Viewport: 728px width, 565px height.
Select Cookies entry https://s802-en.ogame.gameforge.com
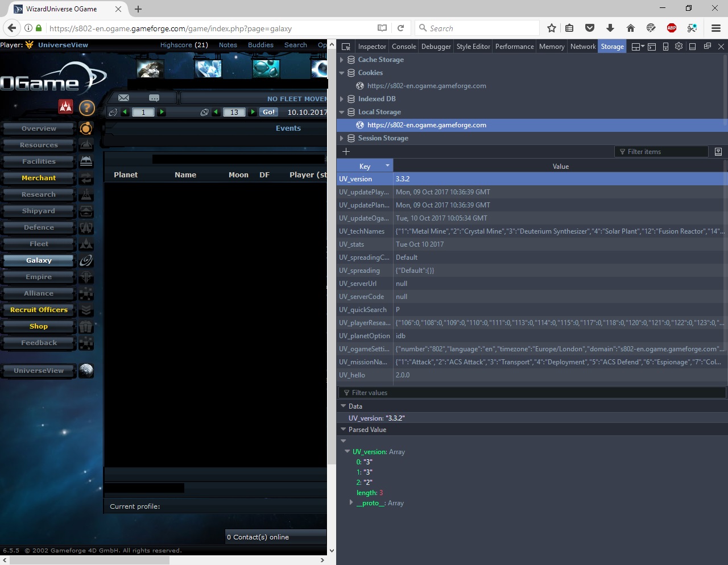[427, 86]
